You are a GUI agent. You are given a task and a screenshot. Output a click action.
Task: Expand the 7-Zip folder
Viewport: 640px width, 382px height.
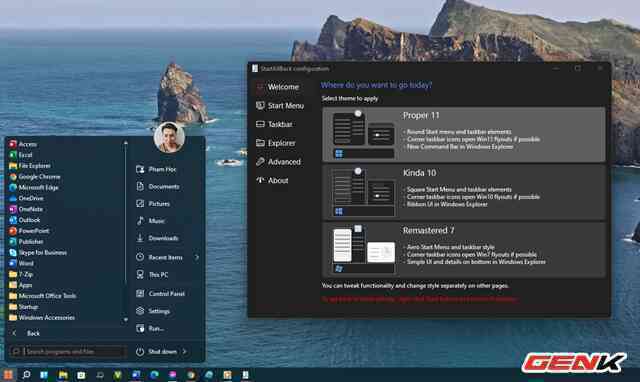[21, 274]
